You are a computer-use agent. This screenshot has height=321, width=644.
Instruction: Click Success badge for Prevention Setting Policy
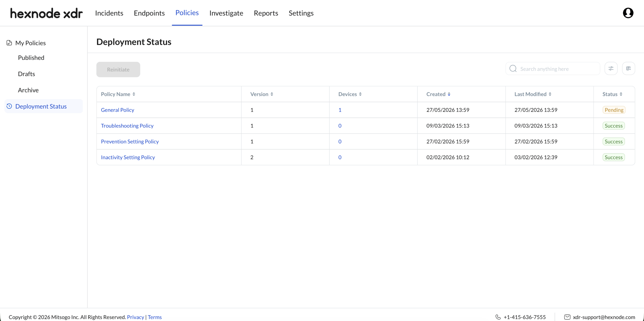pos(614,141)
